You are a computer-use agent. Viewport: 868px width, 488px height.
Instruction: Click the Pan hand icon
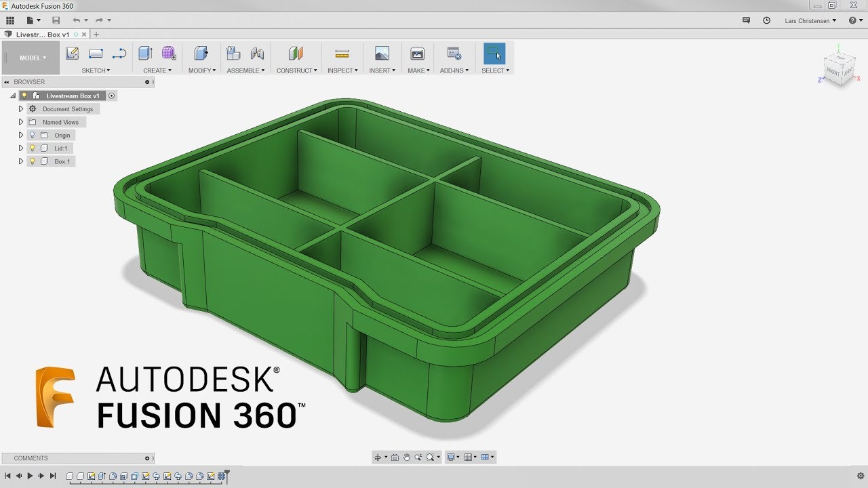407,457
